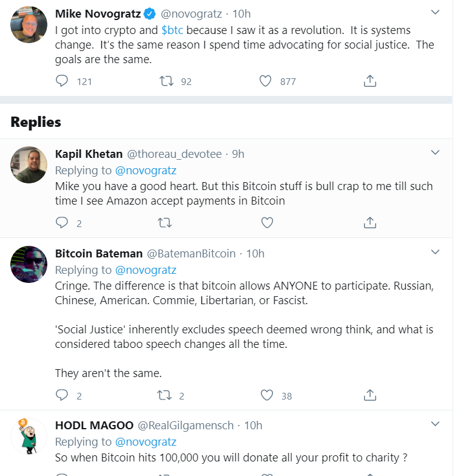The height and width of the screenshot is (476, 455).
Task: Open Bitcoin Bateman's profile picture
Action: 29,265
